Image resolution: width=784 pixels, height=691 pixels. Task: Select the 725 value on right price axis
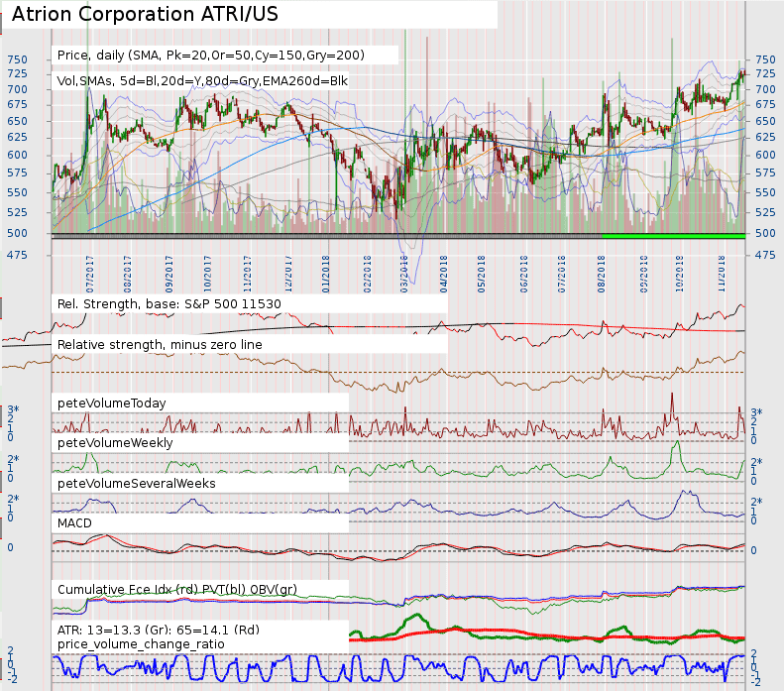(765, 73)
